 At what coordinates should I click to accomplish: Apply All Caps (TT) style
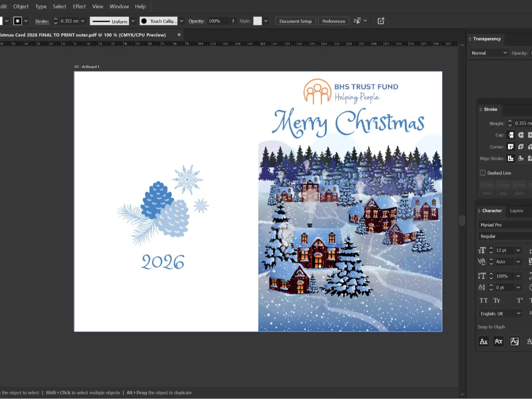pos(483,301)
